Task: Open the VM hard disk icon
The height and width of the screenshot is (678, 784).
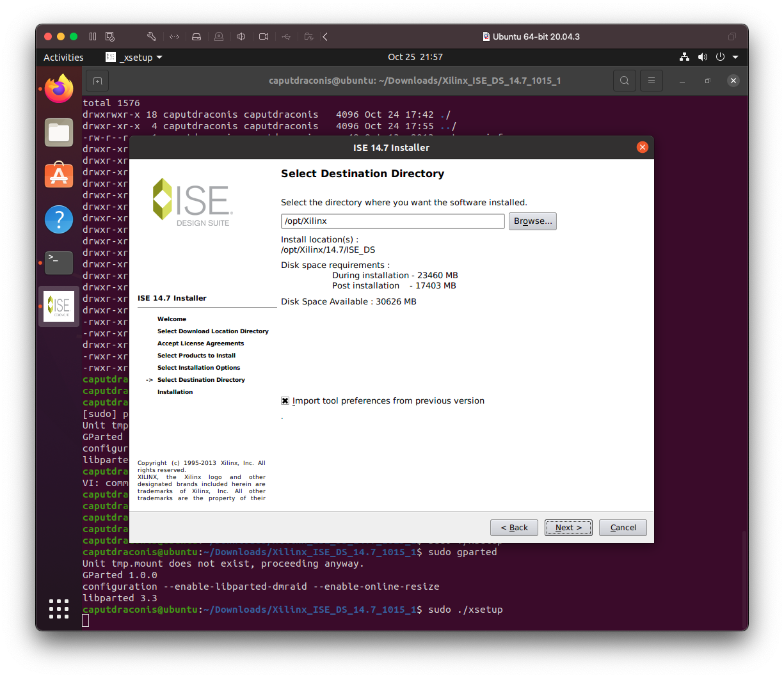Action: point(196,36)
